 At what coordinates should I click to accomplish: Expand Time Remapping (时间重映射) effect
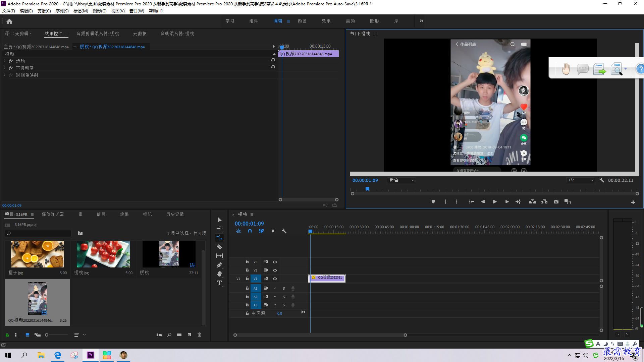pyautogui.click(x=4, y=75)
